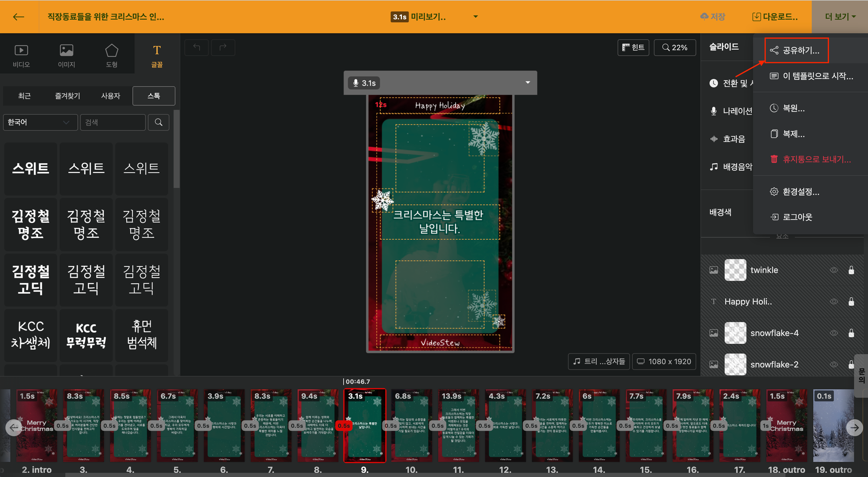
Task: Open the 문의 inquiry side tab
Action: coord(861,376)
